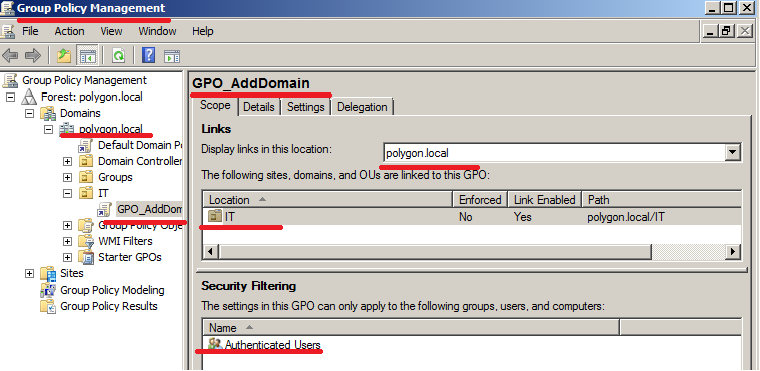
Task: Open Help via the question mark icon
Action: pyautogui.click(x=148, y=55)
